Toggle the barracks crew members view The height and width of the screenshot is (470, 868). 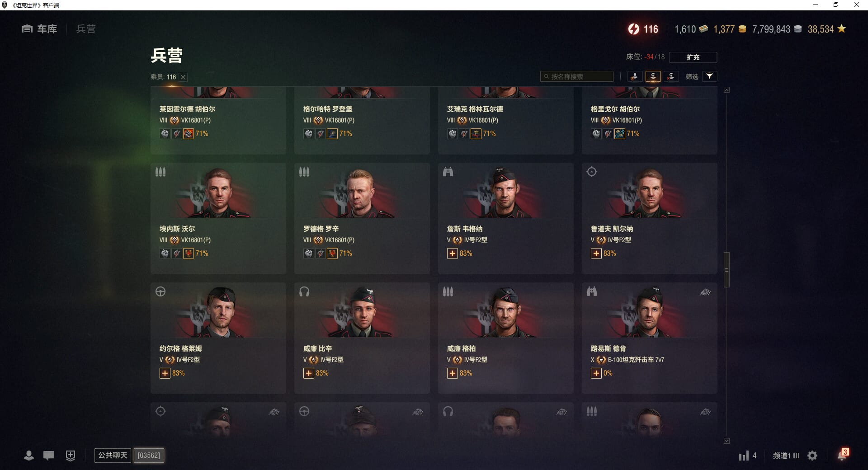[653, 76]
